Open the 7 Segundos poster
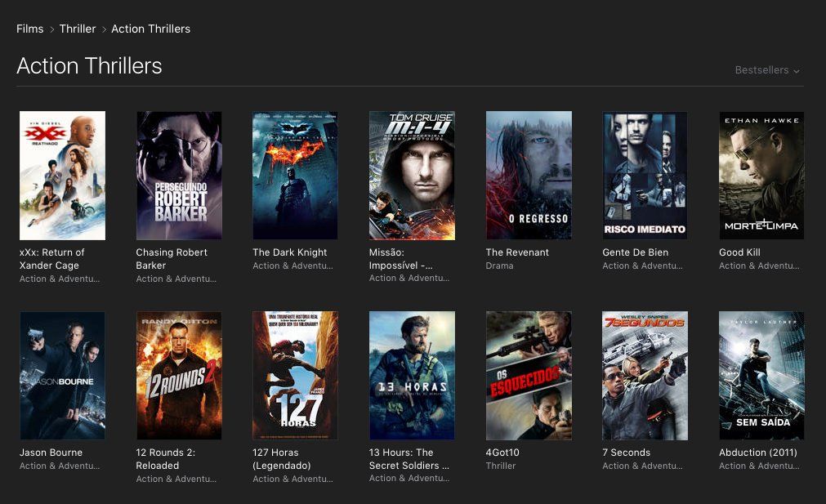 click(645, 376)
